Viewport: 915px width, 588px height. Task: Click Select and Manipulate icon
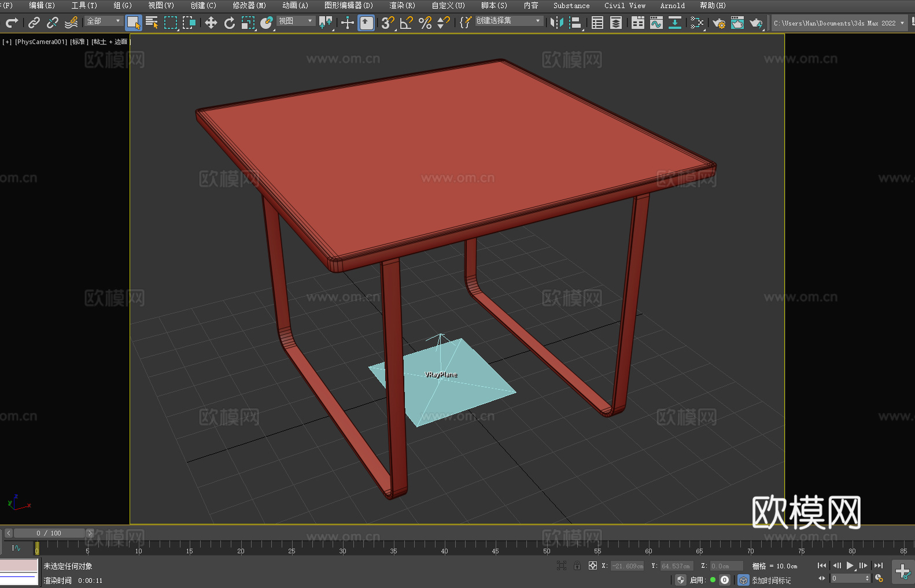click(x=348, y=23)
